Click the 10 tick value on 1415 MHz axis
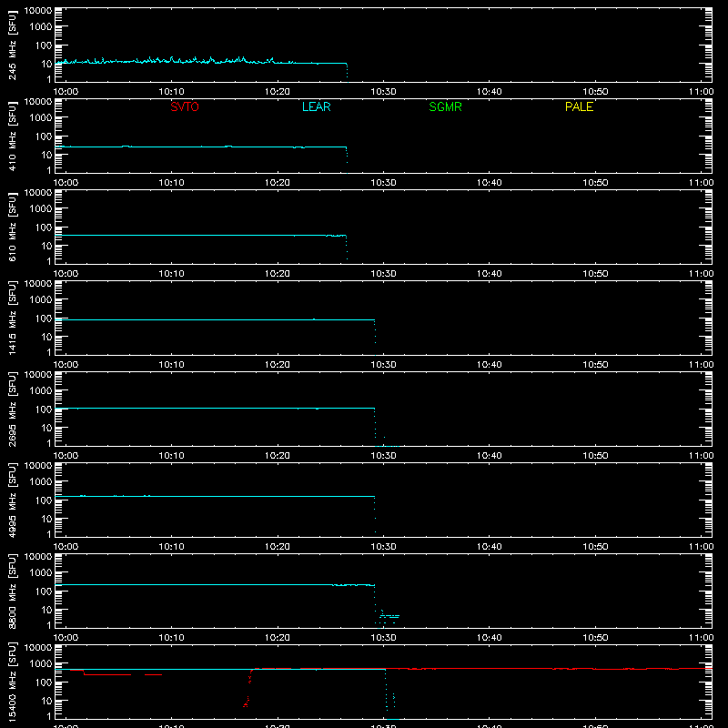This screenshot has height=728, width=728. pos(47,337)
